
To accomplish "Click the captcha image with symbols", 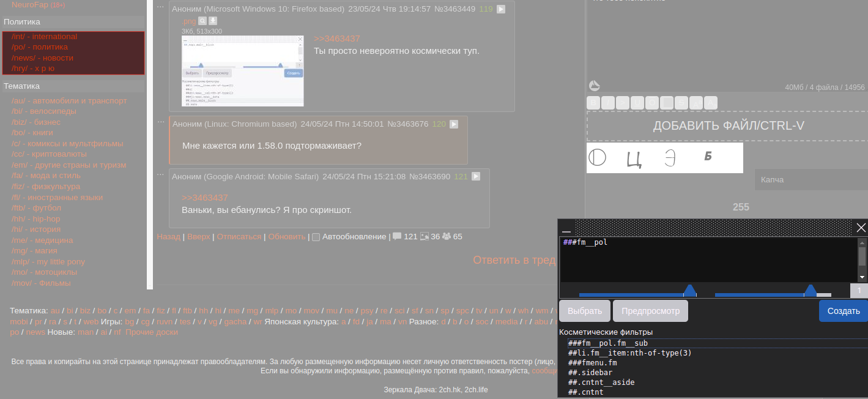I will (x=665, y=158).
